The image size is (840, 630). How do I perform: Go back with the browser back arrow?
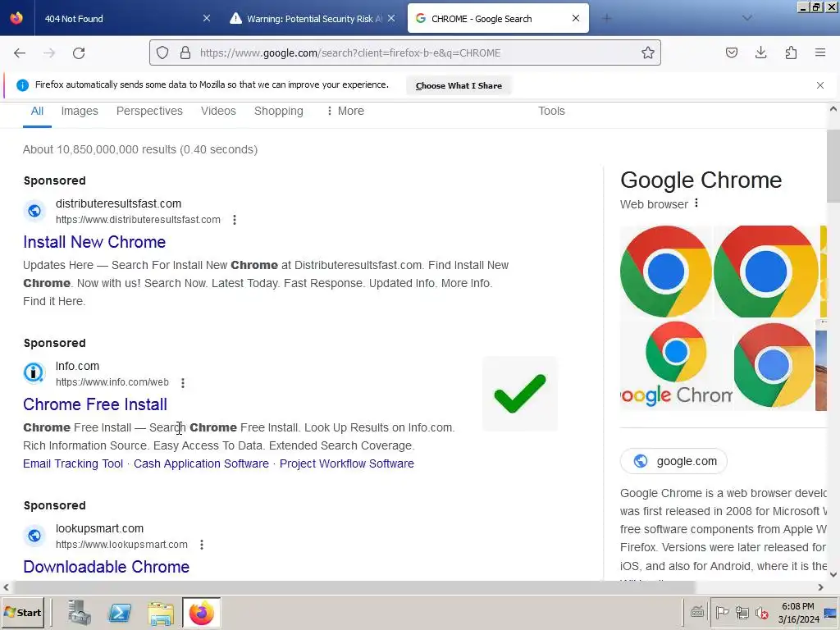point(20,53)
